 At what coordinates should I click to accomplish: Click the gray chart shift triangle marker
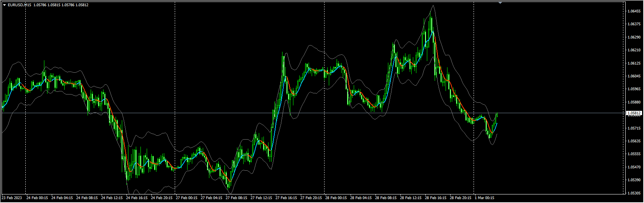point(500,3)
